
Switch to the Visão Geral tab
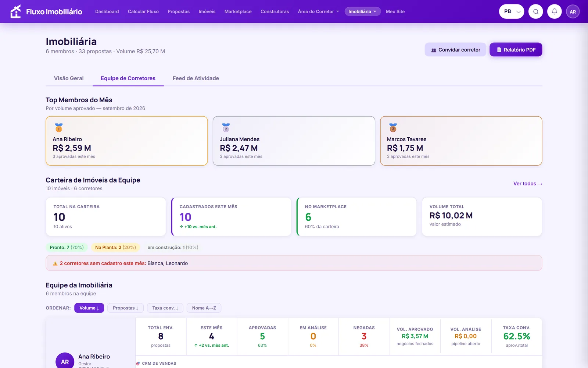tap(69, 78)
